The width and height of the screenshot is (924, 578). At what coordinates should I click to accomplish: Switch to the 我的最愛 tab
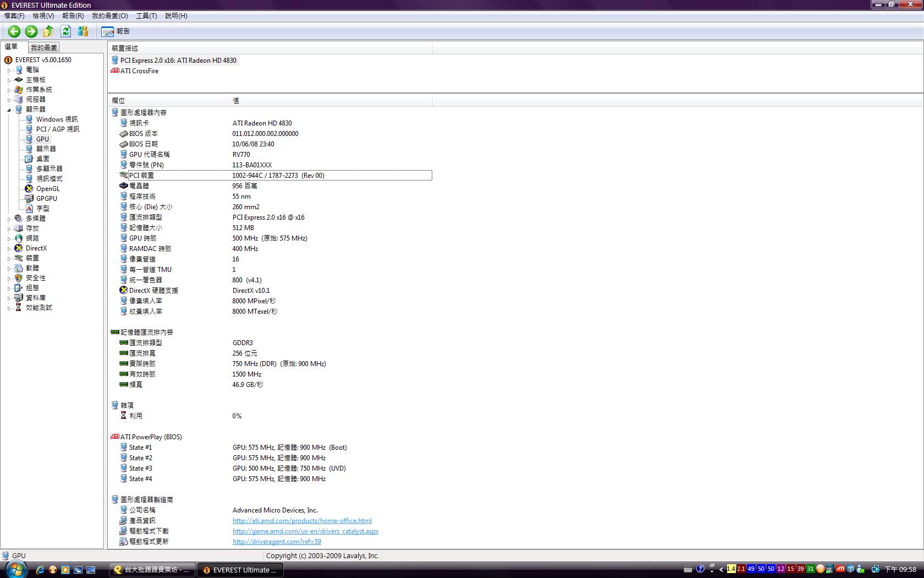44,48
